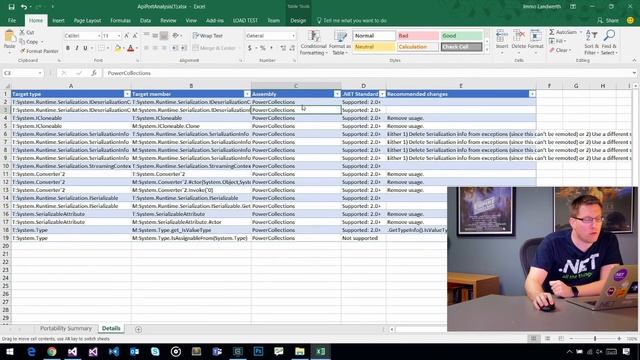
Task: Apply the Bad cell style
Action: [x=418, y=36]
